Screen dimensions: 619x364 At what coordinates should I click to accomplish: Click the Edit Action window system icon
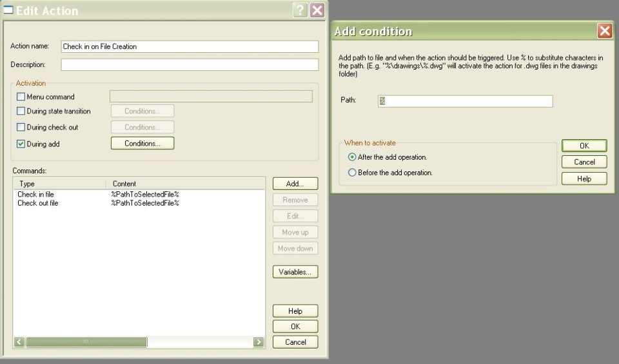click(8, 10)
